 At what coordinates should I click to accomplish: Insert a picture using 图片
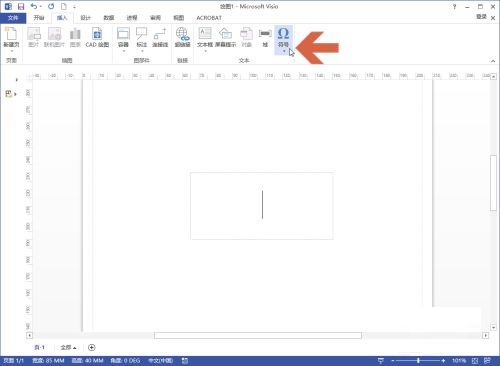click(34, 37)
